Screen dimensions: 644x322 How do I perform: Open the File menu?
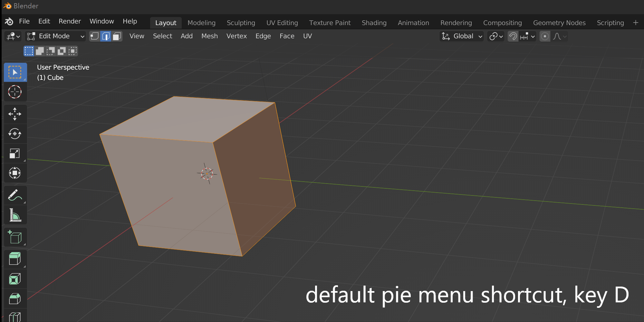pos(24,21)
